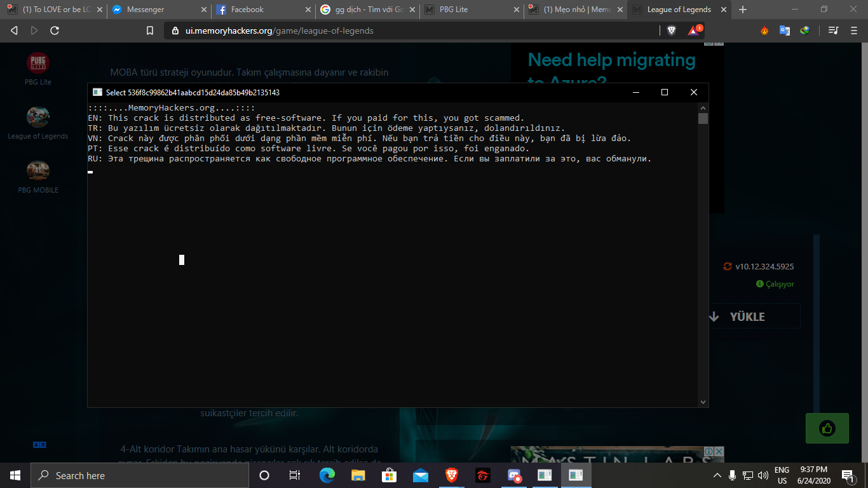The width and height of the screenshot is (868, 488).
Task: Bookmark this page with bookmark icon
Action: point(150,30)
